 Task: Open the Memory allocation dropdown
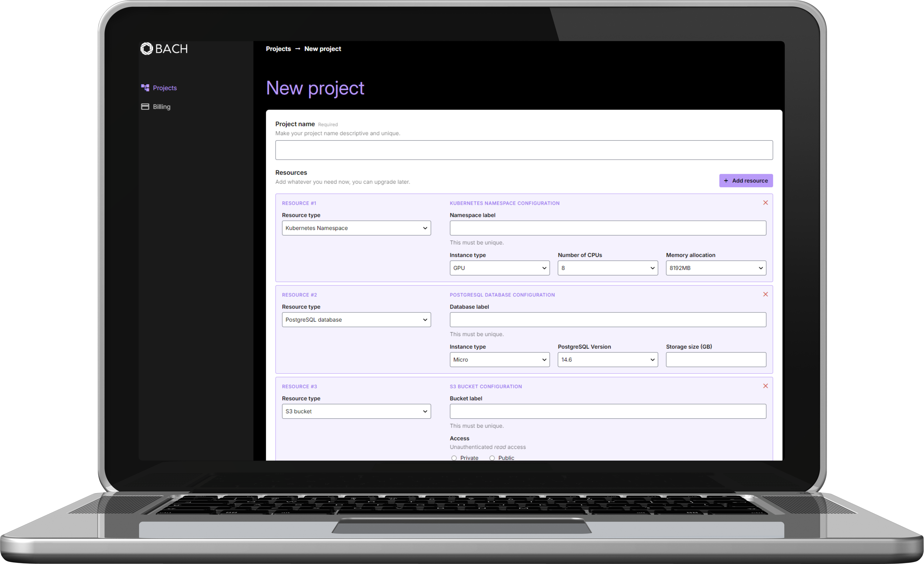[715, 268]
